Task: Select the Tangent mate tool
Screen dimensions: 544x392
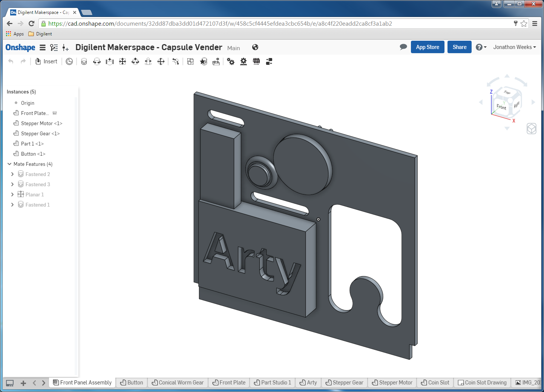Action: point(176,61)
